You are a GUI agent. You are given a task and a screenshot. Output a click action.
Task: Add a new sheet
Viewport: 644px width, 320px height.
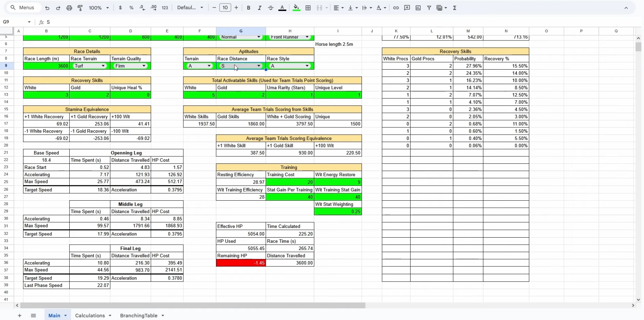pos(20,315)
